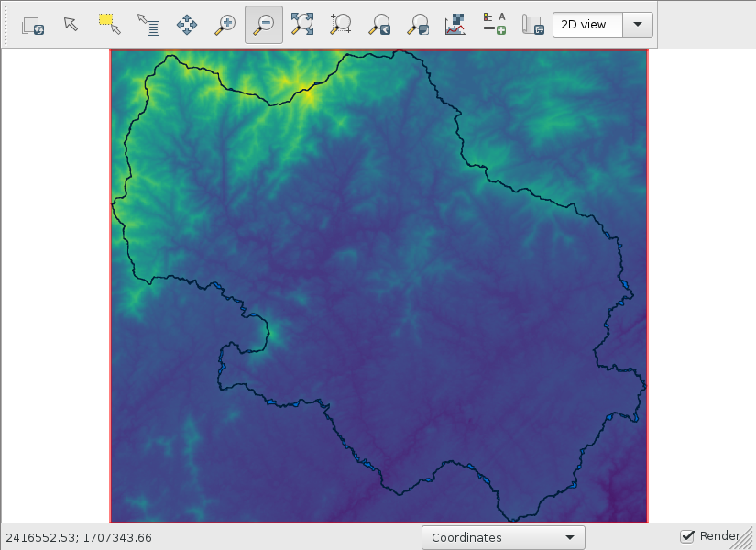The width and height of the screenshot is (756, 550).
Task: Click the toolbar's dotted grip handle
Action: [7, 25]
